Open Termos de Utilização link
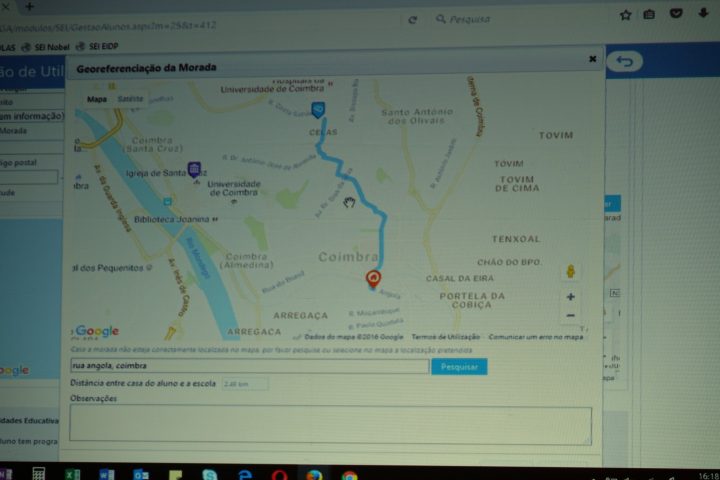 pyautogui.click(x=445, y=337)
